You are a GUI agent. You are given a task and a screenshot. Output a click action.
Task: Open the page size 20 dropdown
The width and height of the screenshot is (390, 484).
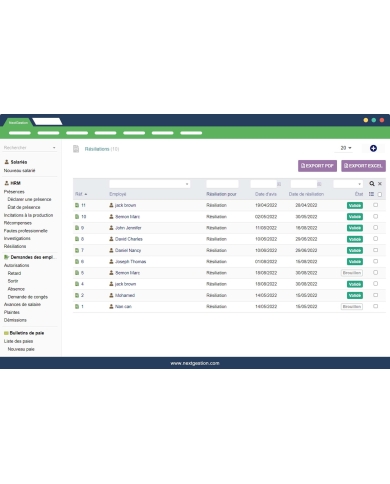click(x=346, y=148)
